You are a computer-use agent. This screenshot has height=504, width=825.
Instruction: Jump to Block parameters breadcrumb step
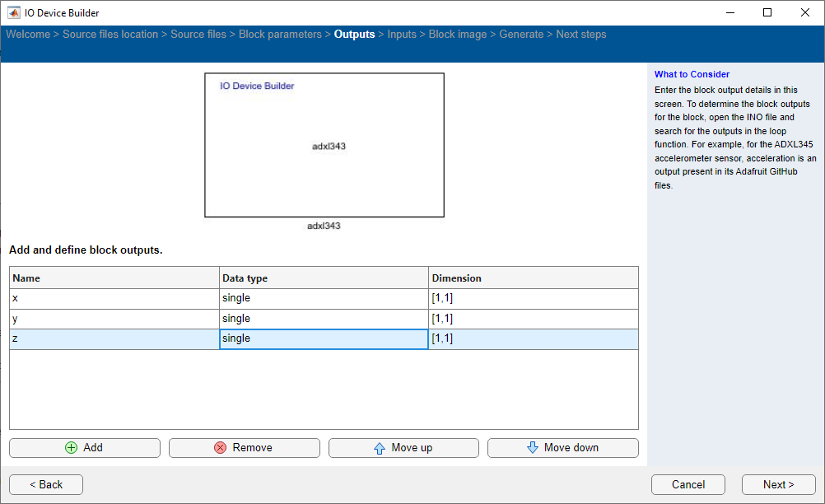pos(280,35)
